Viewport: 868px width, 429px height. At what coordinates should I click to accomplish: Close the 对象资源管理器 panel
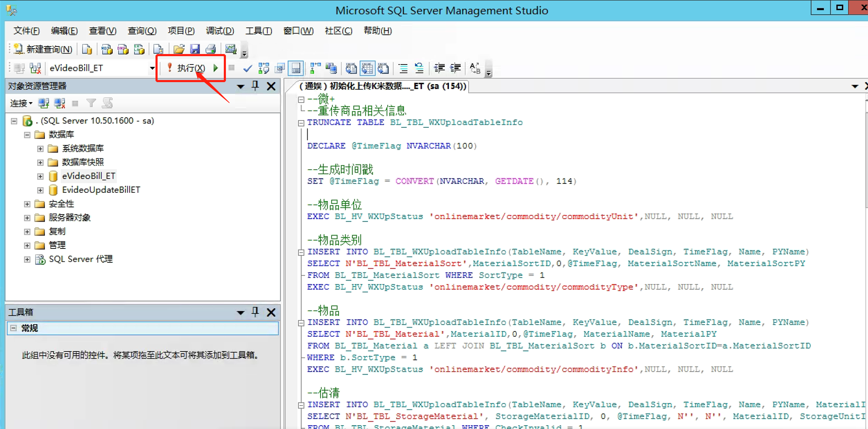tap(271, 86)
